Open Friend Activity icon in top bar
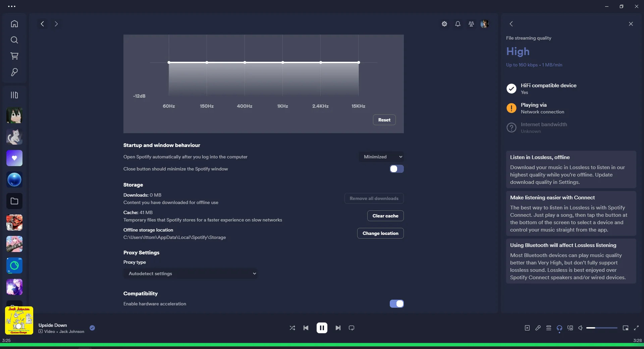This screenshot has height=349, width=644. pos(471,24)
